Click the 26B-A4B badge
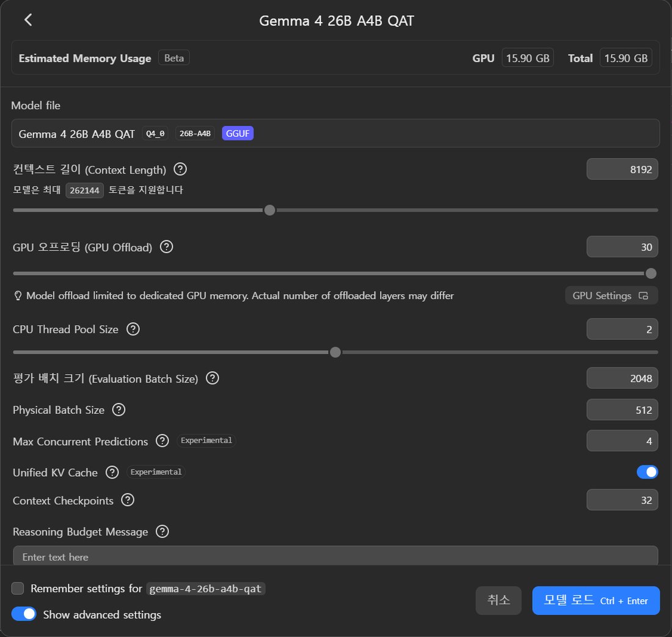This screenshot has height=637, width=672. point(195,133)
